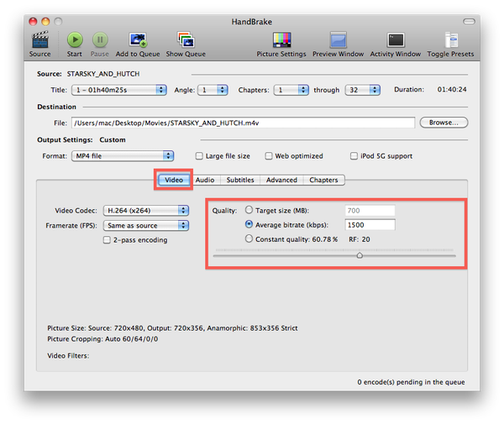Viewport: 504px width, 424px height.
Task: Close the HandBrake window
Action: [33, 22]
